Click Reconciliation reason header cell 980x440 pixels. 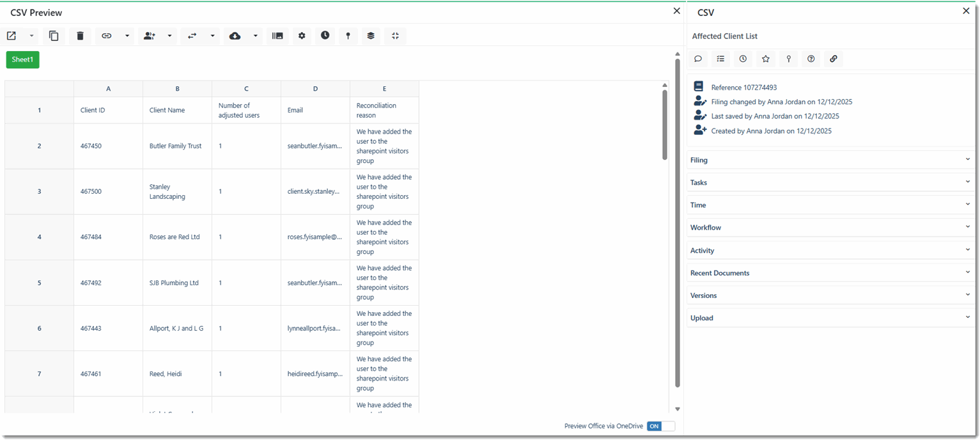pos(384,110)
